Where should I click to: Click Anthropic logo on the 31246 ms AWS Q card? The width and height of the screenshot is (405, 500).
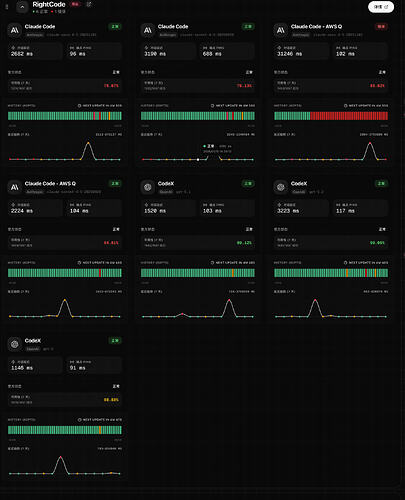(x=281, y=30)
